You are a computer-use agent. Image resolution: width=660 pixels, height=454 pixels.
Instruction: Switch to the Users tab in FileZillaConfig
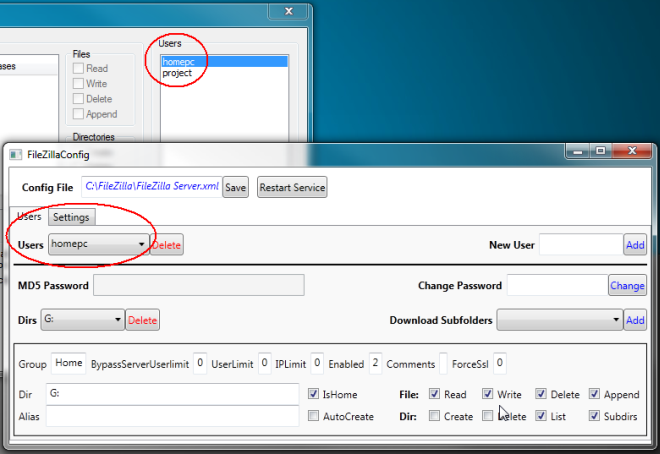29,216
